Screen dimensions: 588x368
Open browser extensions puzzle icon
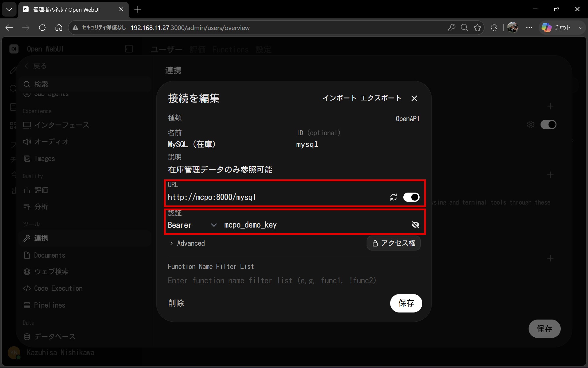click(494, 28)
